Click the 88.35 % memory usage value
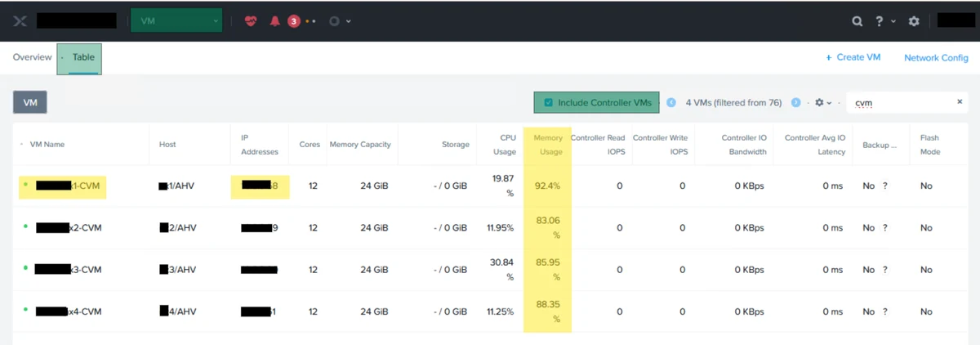The image size is (980, 345). coord(548,311)
